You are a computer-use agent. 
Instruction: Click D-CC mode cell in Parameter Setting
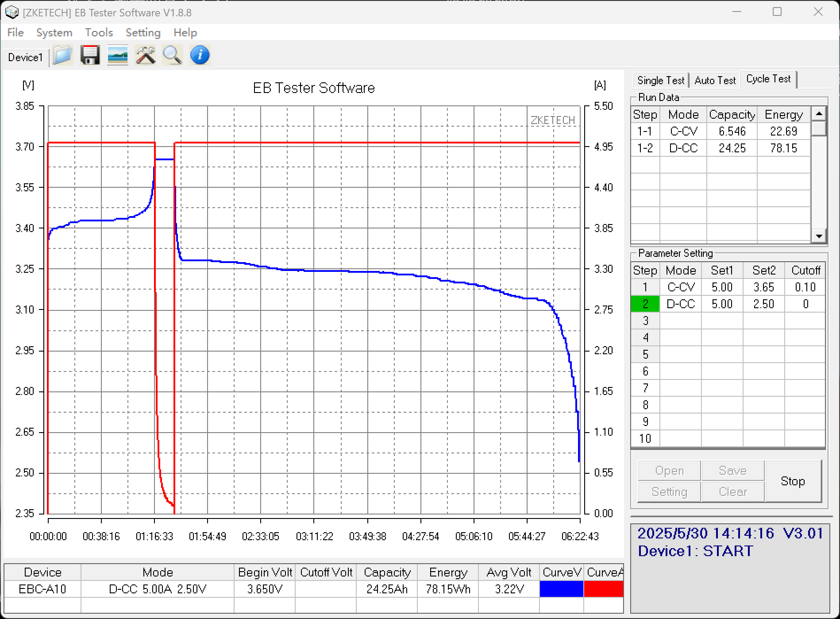[x=681, y=304]
